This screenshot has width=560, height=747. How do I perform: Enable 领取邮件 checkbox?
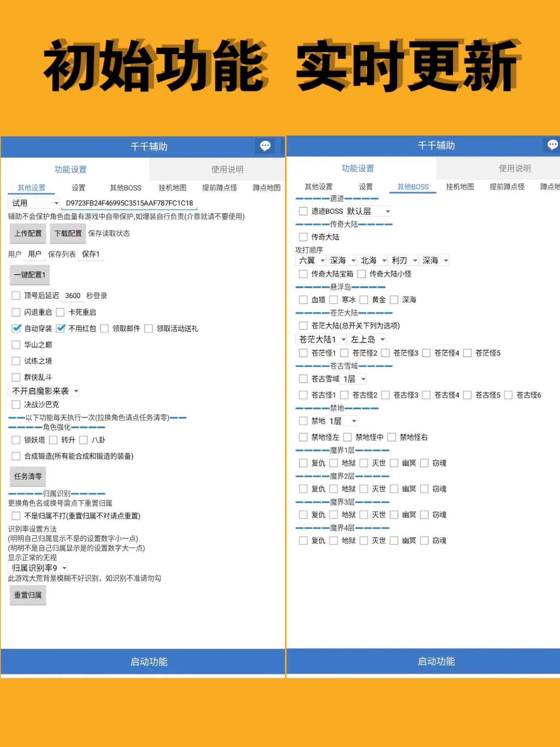click(x=104, y=328)
